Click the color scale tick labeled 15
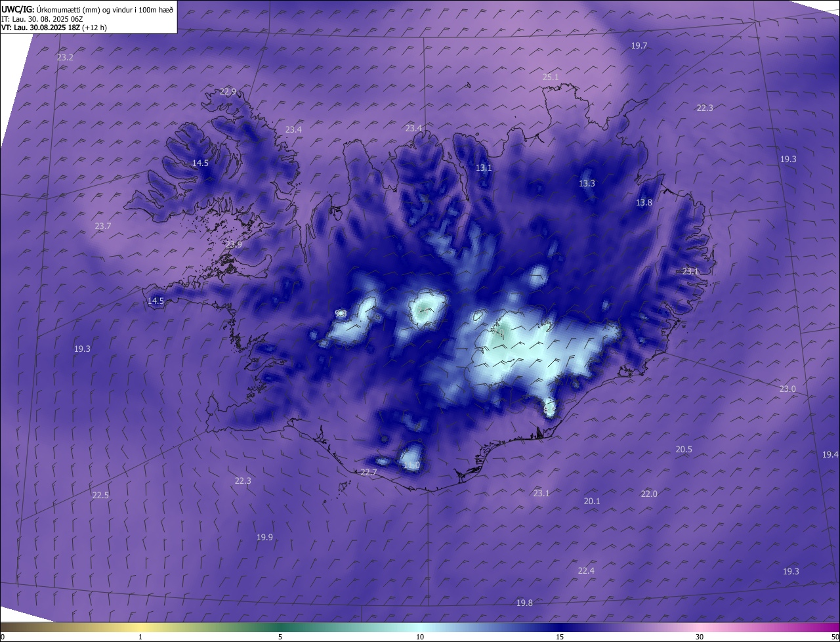Viewport: 840px width, 642px height. click(560, 637)
